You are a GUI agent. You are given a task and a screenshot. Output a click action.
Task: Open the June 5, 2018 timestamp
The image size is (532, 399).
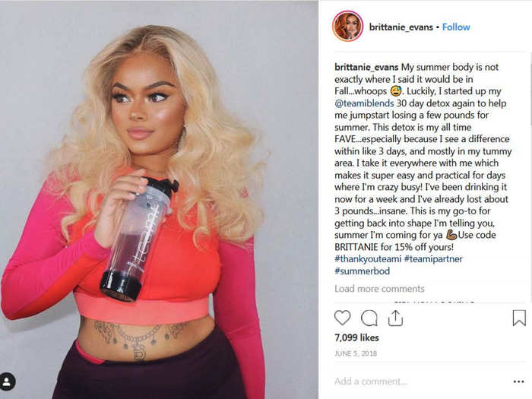tap(356, 353)
